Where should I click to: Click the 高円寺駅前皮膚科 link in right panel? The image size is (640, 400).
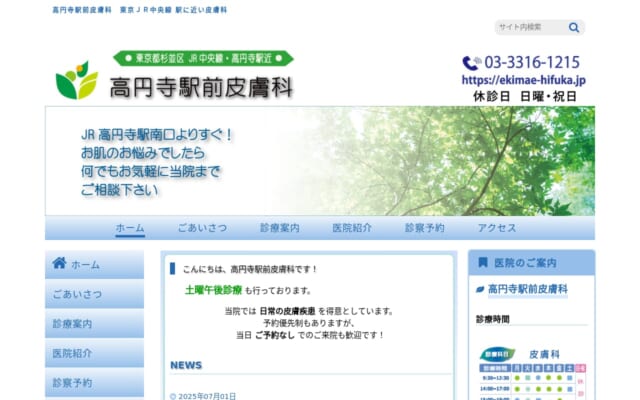pos(527,289)
